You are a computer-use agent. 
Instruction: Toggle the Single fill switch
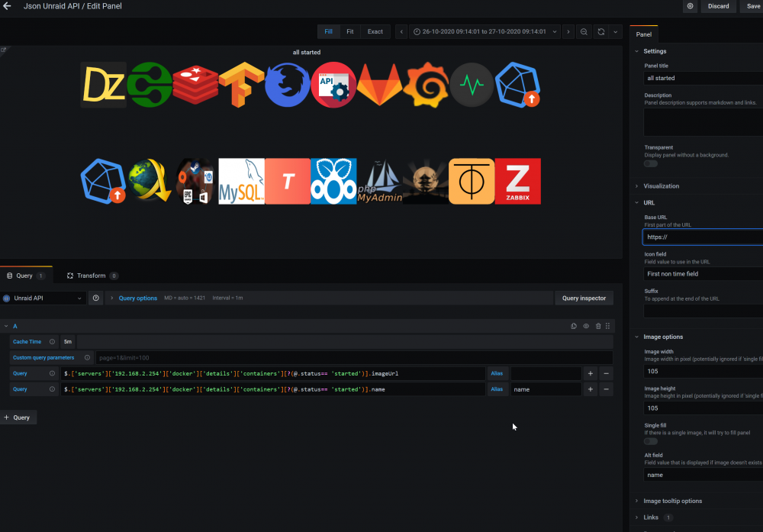pyautogui.click(x=651, y=441)
